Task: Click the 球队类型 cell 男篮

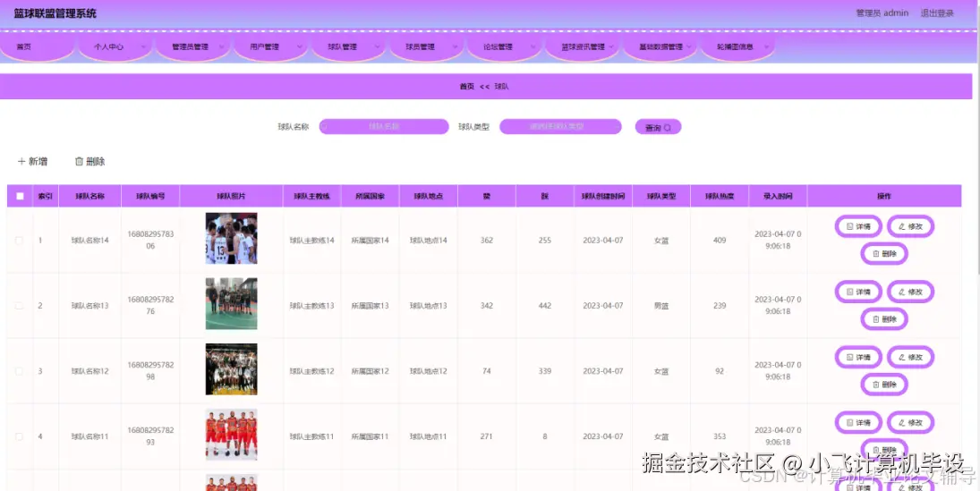Action: tap(661, 306)
